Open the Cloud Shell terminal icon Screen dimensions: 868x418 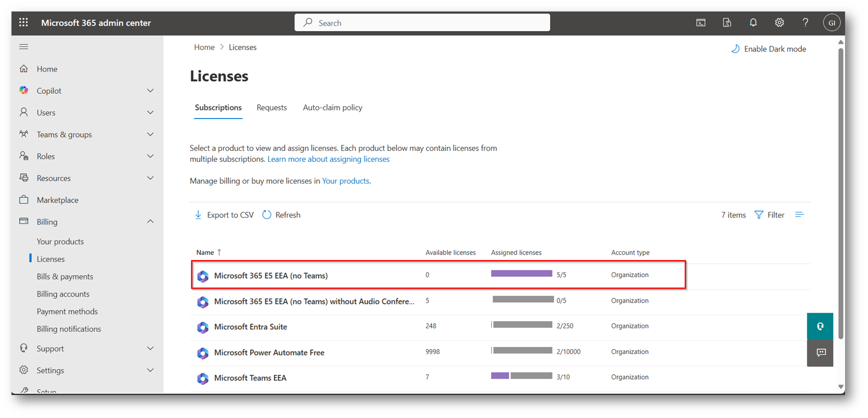click(x=701, y=22)
